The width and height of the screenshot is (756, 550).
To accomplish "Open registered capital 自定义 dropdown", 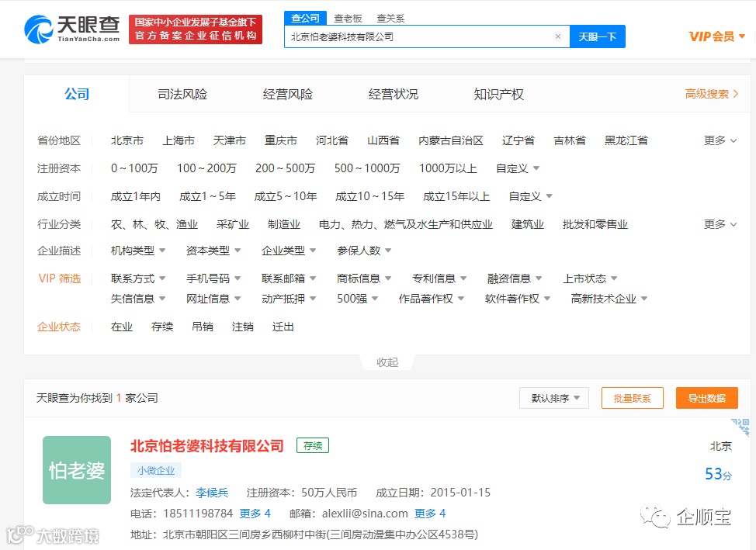I will pyautogui.click(x=518, y=168).
